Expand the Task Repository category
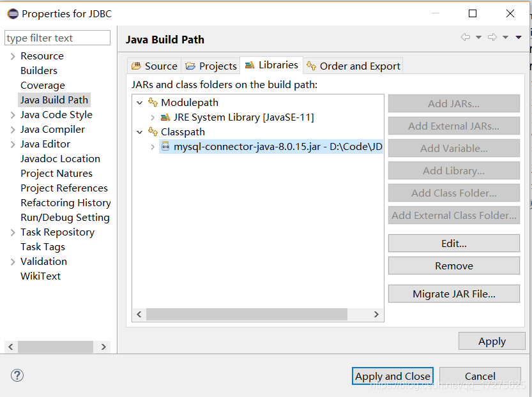 pyautogui.click(x=13, y=232)
